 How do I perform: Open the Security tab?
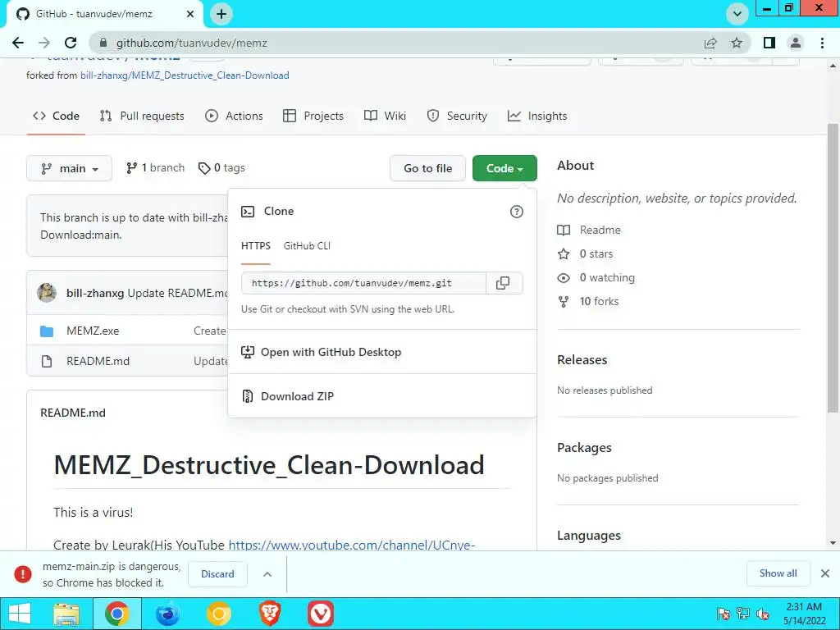pos(457,116)
